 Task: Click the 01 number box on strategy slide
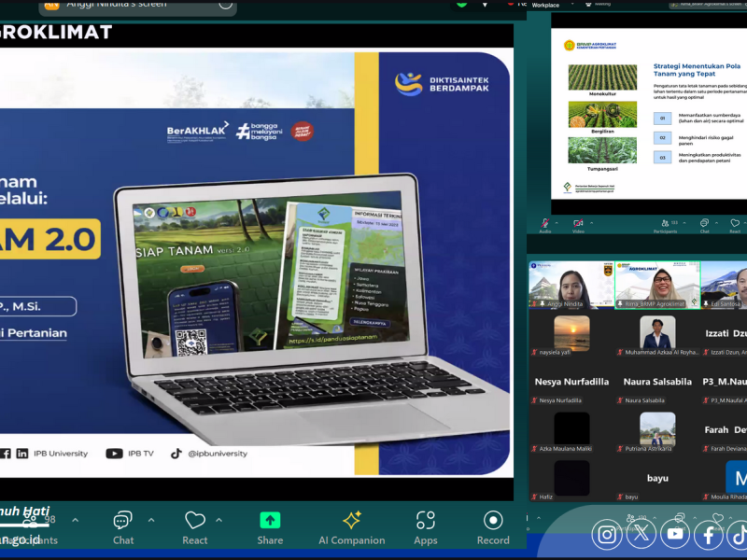click(x=662, y=119)
